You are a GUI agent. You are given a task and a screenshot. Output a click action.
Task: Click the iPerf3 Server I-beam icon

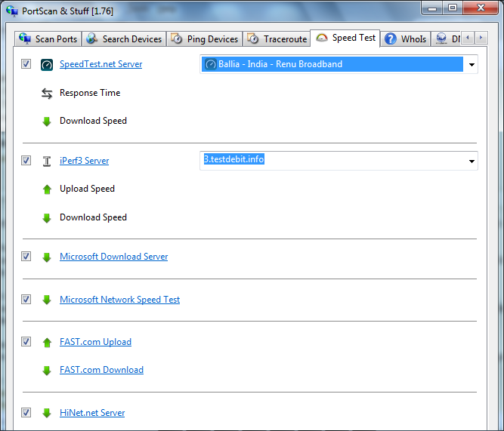click(47, 161)
